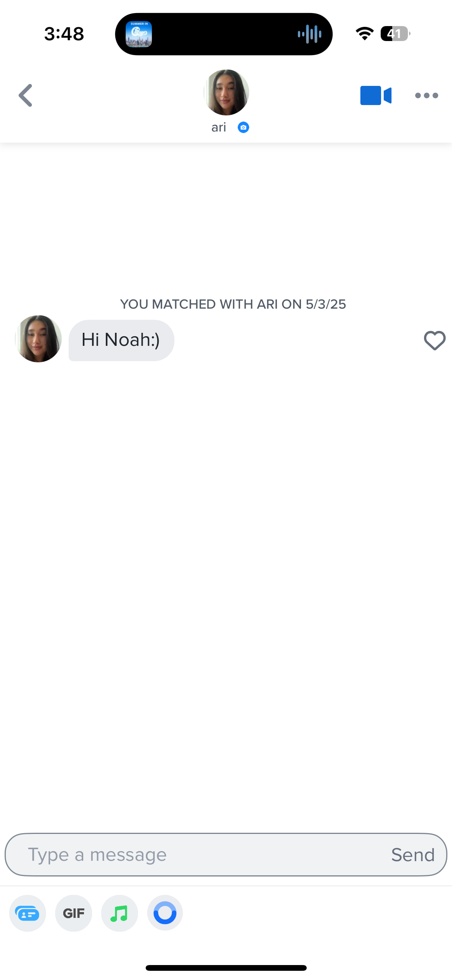Tap the "Hi Noah:)" message bubble
Screen dimensions: 452x980
point(121,340)
